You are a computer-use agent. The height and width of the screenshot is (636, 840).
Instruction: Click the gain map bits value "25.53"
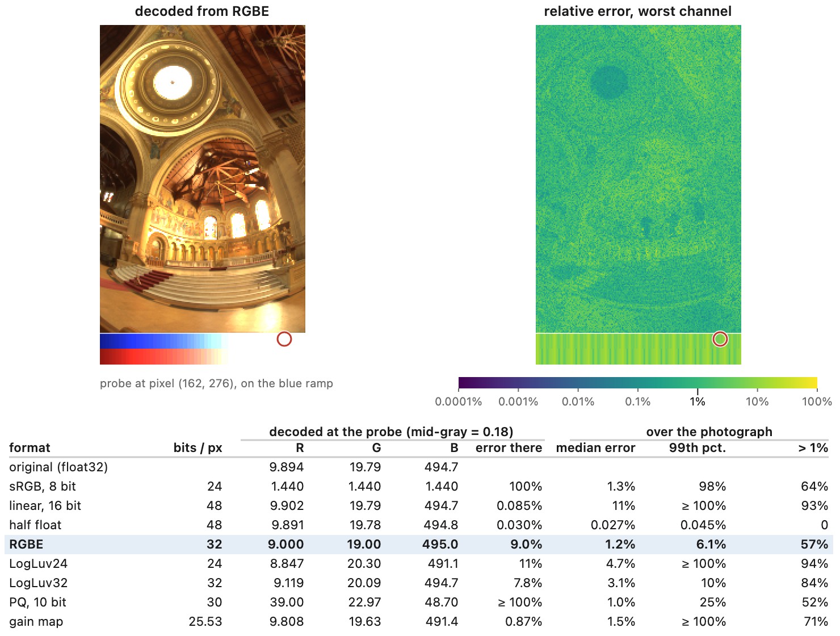205,622
